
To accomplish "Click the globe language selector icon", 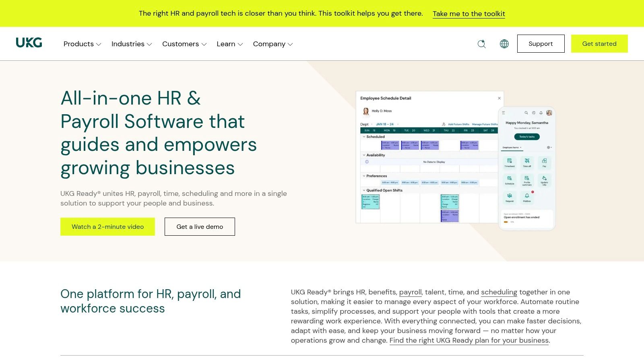I will [x=504, y=44].
